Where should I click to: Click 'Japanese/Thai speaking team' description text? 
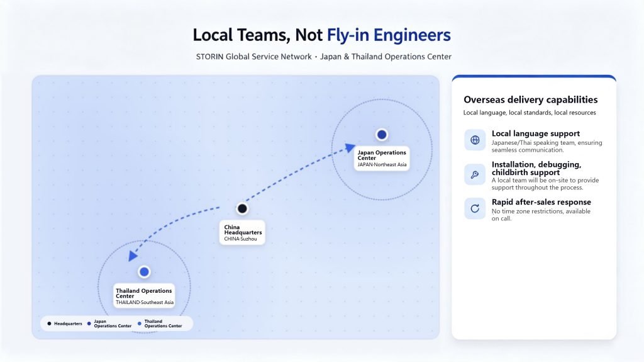tap(547, 146)
